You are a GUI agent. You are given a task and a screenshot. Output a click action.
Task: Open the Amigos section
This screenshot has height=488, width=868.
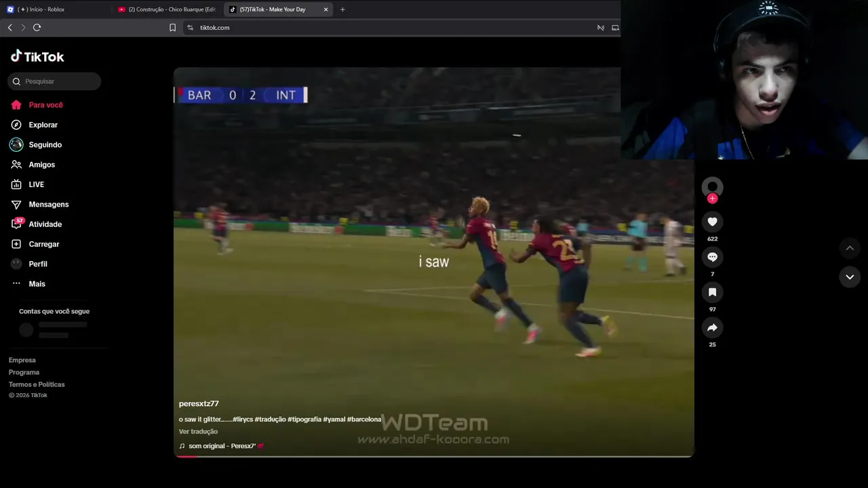click(x=41, y=165)
